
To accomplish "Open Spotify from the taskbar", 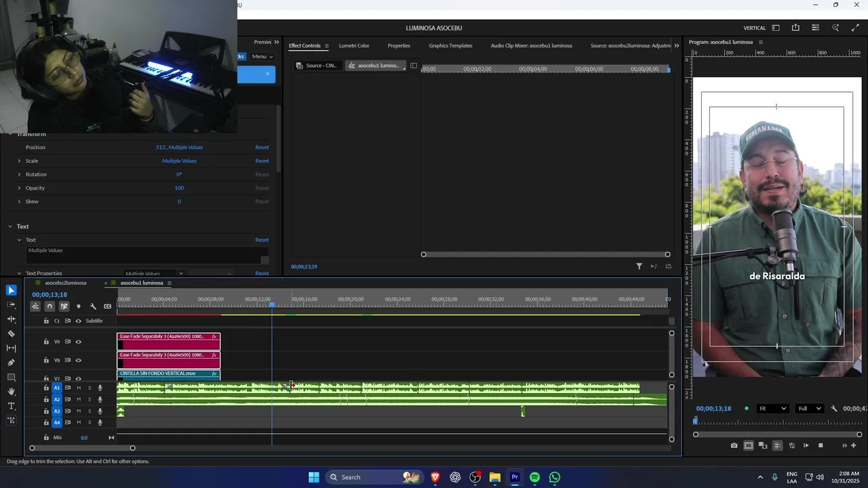I will 534,477.
